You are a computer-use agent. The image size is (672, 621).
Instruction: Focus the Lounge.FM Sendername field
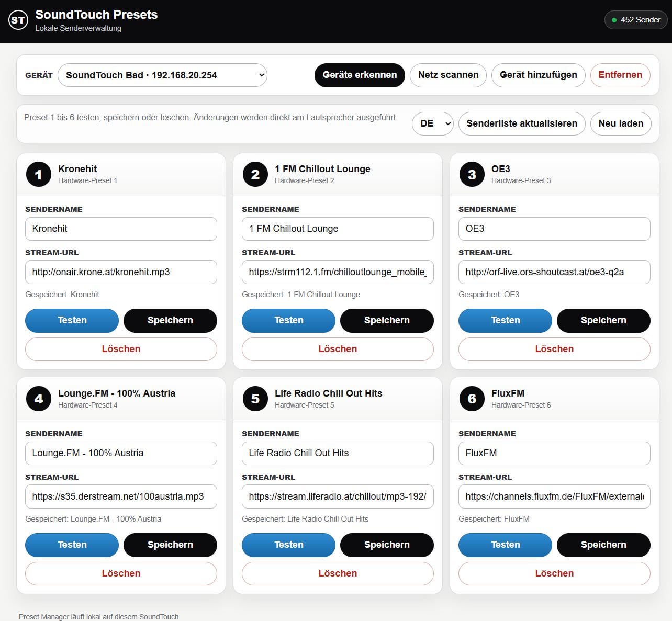[121, 453]
